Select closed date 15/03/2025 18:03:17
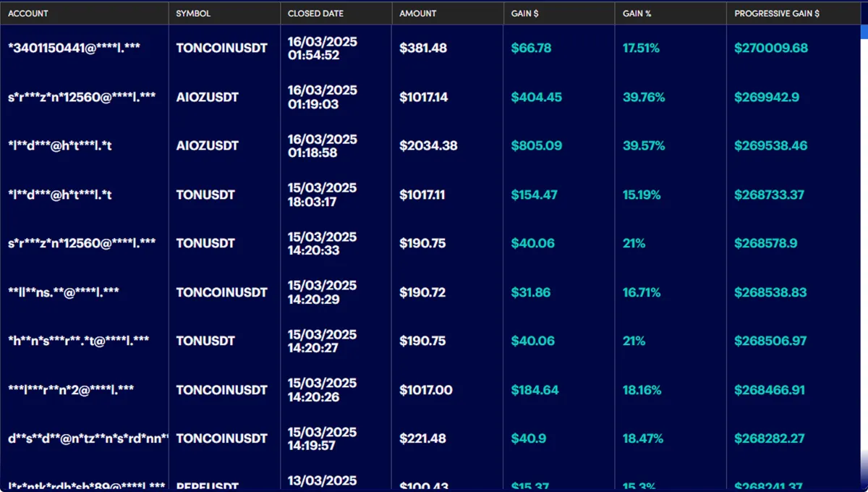 [323, 195]
